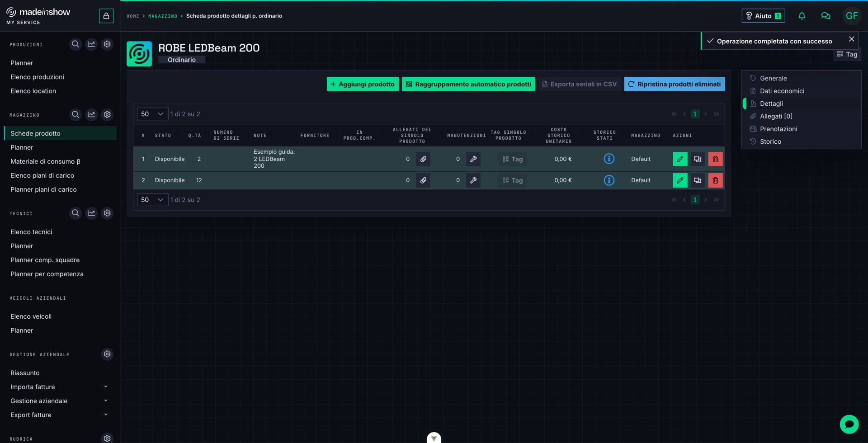
Task: Open the bottom rows-per-page dropdown
Action: [152, 200]
